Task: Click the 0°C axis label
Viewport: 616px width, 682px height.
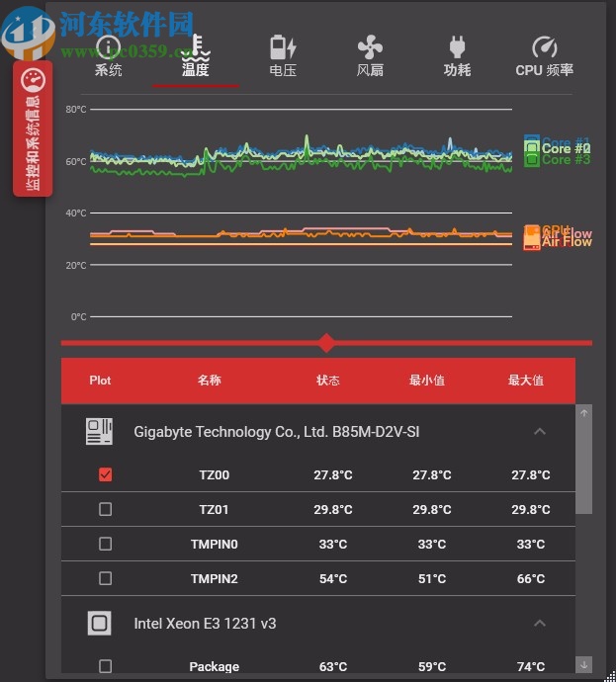Action: pos(79,316)
